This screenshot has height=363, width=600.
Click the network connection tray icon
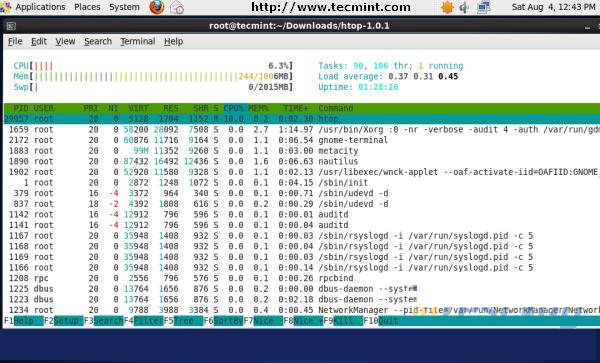(x=484, y=7)
